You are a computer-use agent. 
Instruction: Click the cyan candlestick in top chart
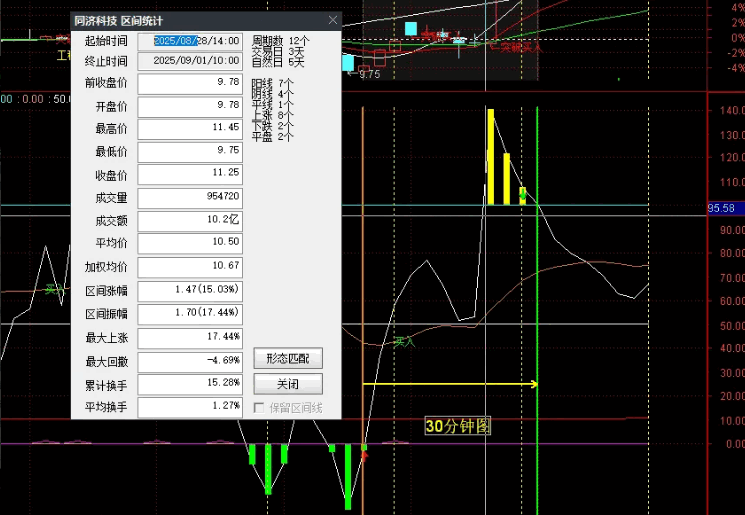411,29
